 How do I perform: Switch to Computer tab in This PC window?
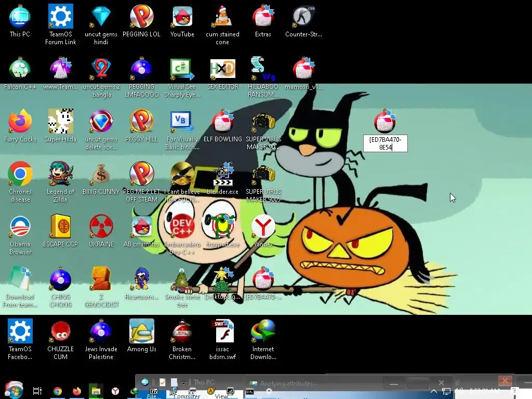pos(187,396)
